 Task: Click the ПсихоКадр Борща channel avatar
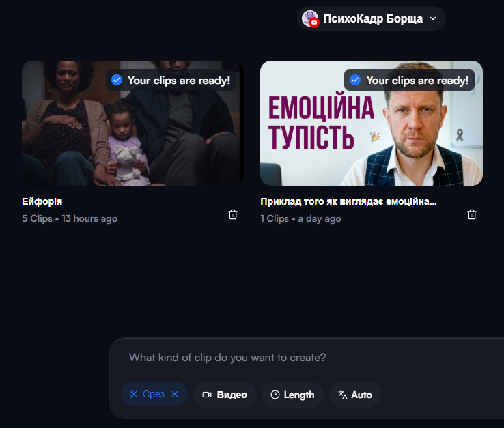[x=310, y=18]
